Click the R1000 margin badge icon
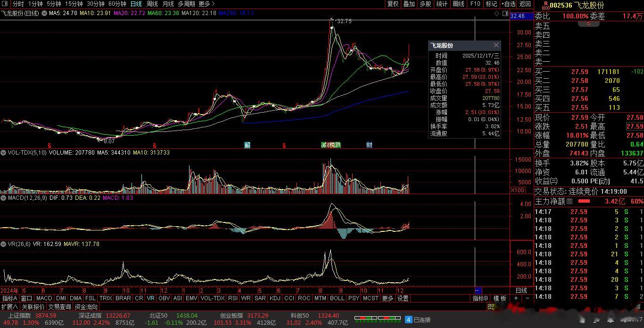The image size is (644, 328). click(x=545, y=5)
